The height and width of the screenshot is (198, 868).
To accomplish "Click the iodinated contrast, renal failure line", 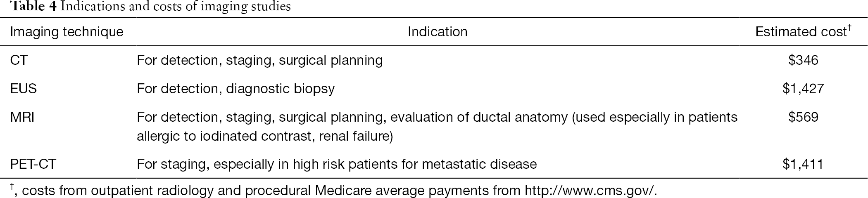I will [x=265, y=136].
